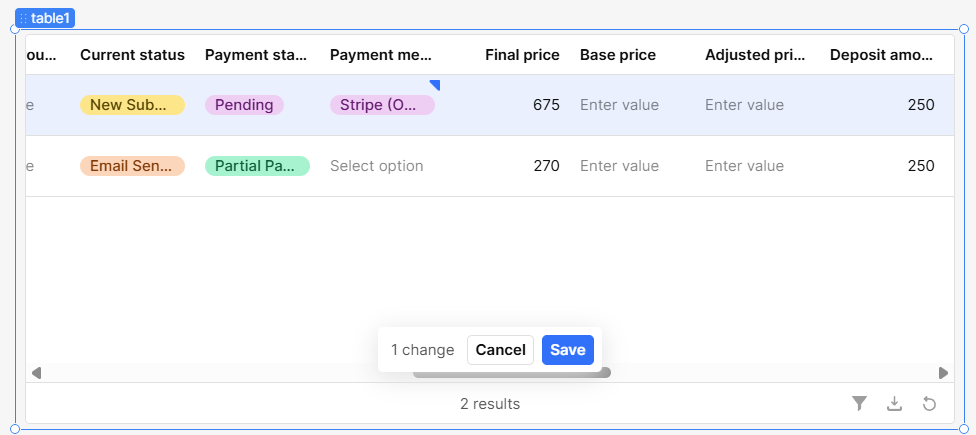Open the New Submission status tag
The height and width of the screenshot is (435, 976).
point(132,105)
